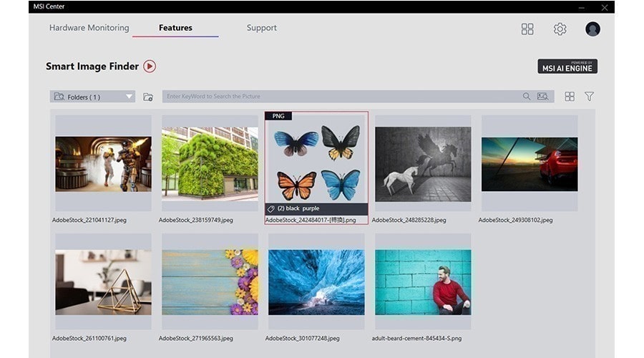Viewport: 644px width, 358px height.
Task: Select the Features tab
Action: point(175,27)
